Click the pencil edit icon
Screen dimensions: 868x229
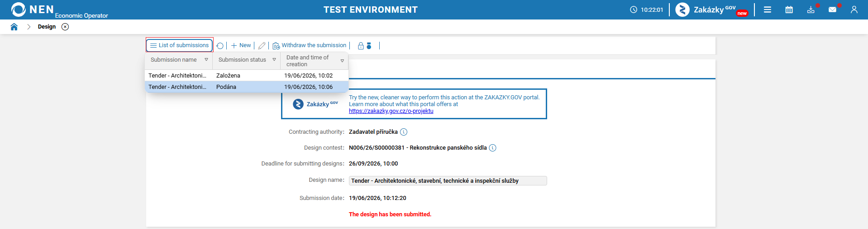(262, 46)
